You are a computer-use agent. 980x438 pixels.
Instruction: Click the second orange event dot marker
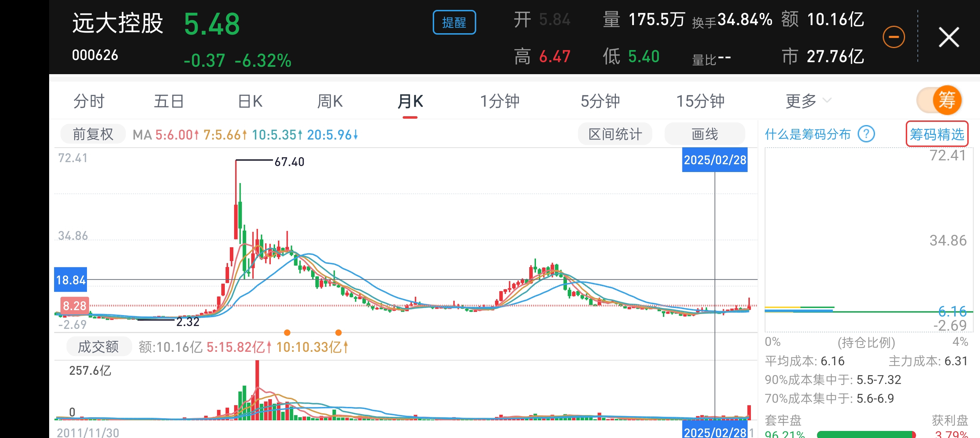tap(338, 333)
